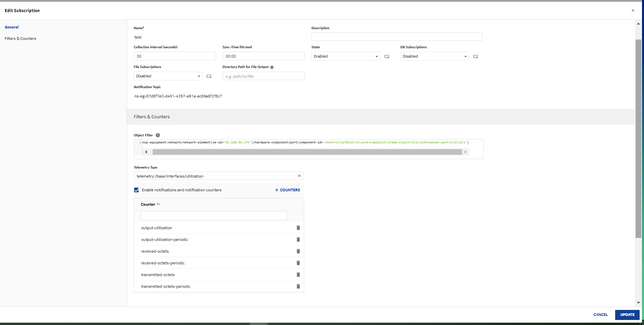Open the State dropdown
644x325 pixels.
pyautogui.click(x=345, y=56)
